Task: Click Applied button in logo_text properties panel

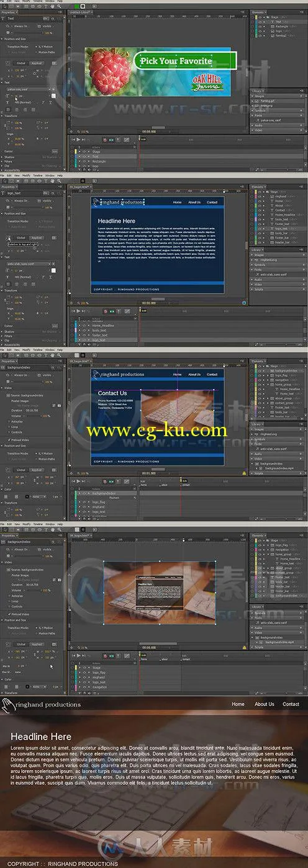Action: (x=37, y=237)
